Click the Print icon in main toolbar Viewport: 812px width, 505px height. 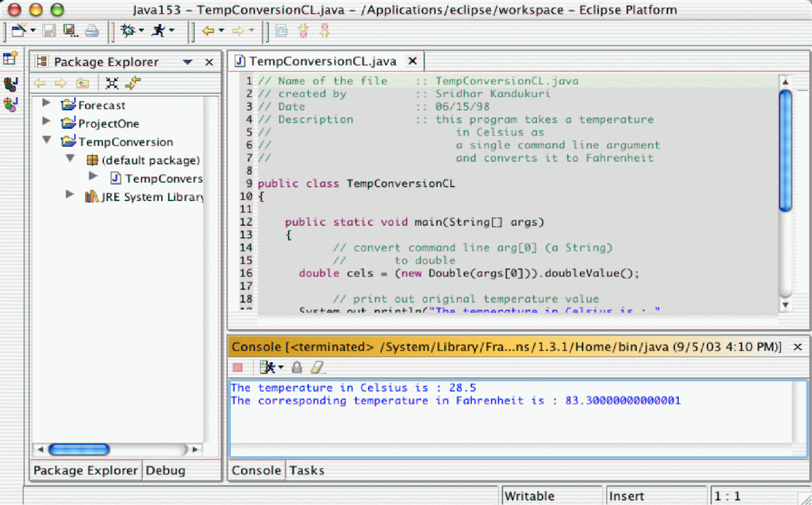(92, 30)
